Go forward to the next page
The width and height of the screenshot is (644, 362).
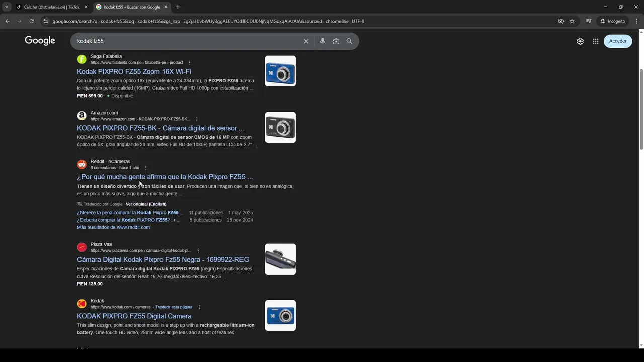tap(19, 21)
